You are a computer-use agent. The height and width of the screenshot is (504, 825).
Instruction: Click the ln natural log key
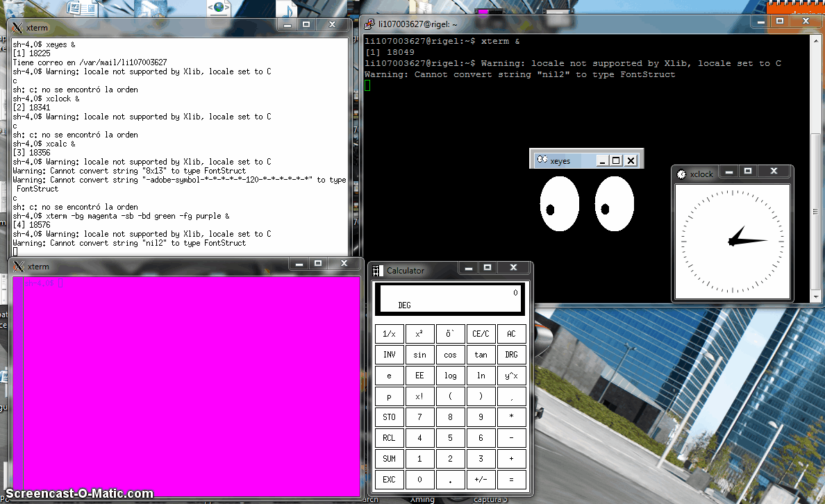tap(481, 376)
